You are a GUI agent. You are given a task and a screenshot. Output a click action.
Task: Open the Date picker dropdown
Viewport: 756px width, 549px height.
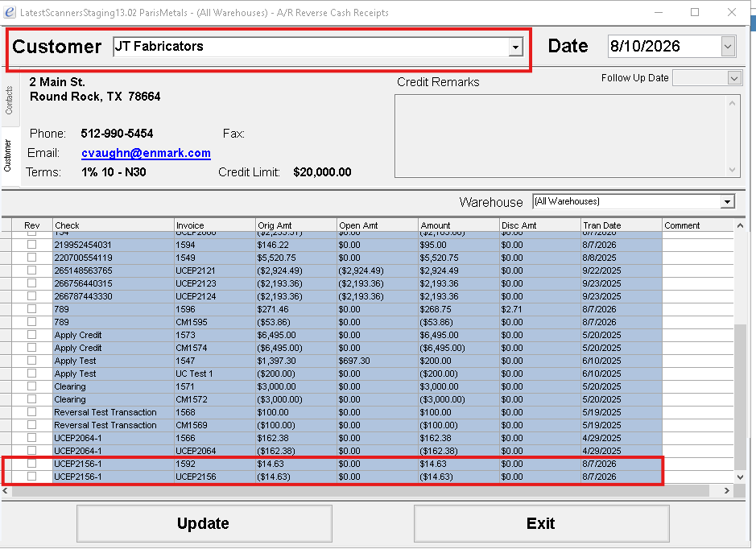(x=728, y=47)
